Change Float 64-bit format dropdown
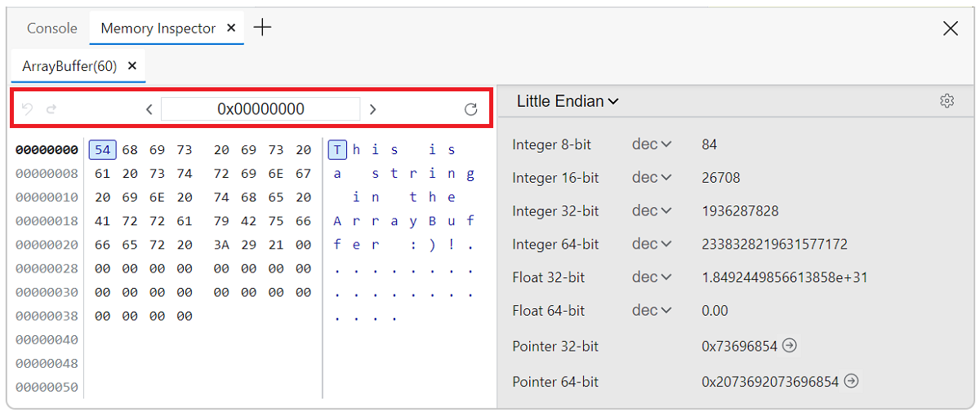The width and height of the screenshot is (980, 416). pos(652,310)
